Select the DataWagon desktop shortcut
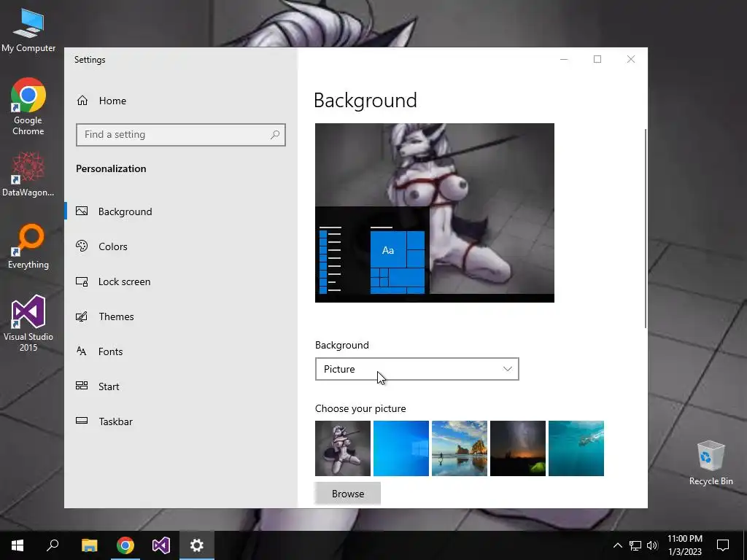Viewport: 747px width, 560px height. coord(28,174)
